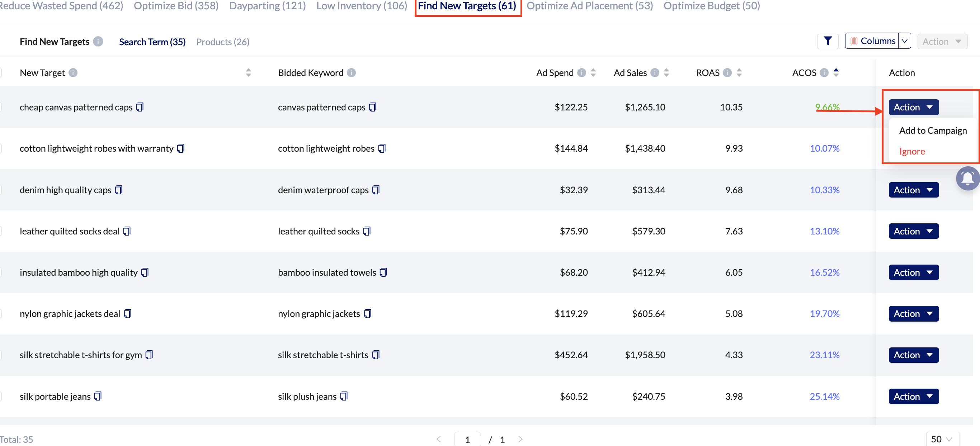Sort table by ROAS column
Image resolution: width=980 pixels, height=446 pixels.
point(739,73)
